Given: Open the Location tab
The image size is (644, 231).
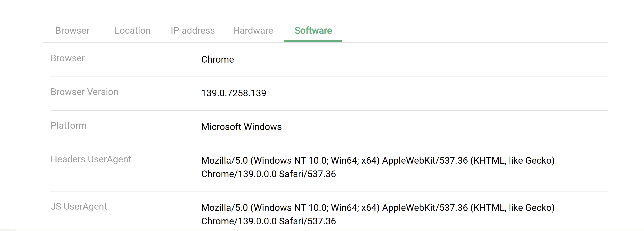Looking at the screenshot, I should click(133, 31).
